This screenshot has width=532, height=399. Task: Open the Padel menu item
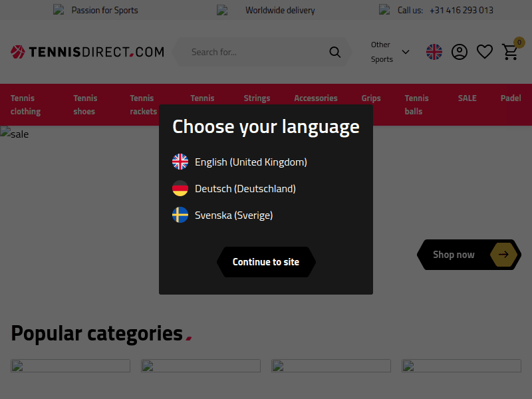pos(511,98)
